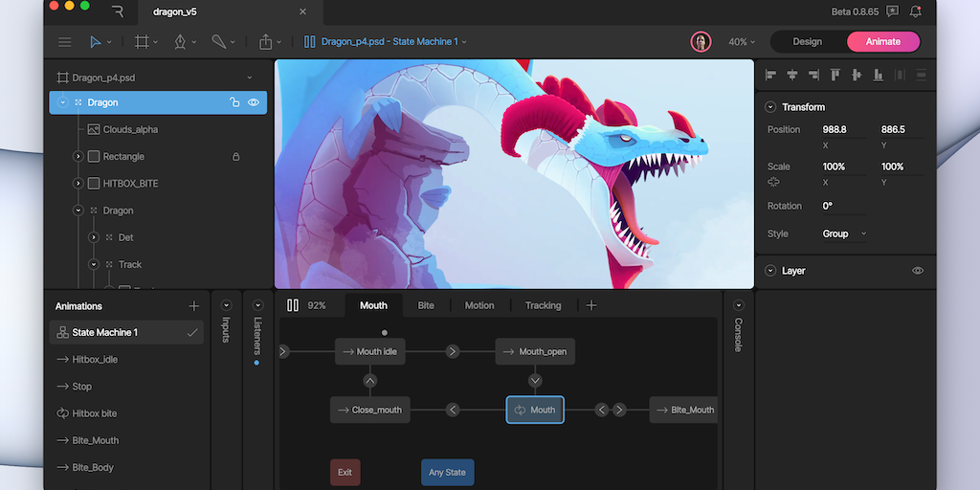Expand the HITBOX_BITE layer

coord(78,183)
